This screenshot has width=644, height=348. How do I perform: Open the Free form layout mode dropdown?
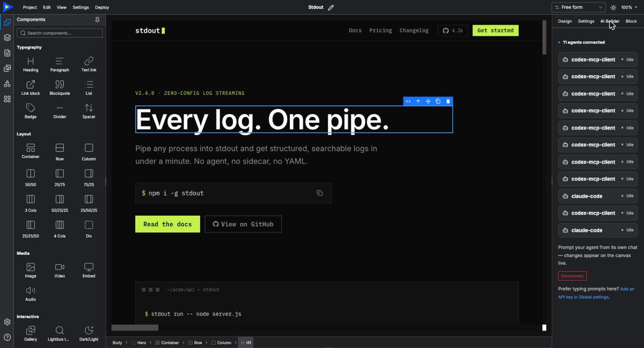click(x=578, y=7)
